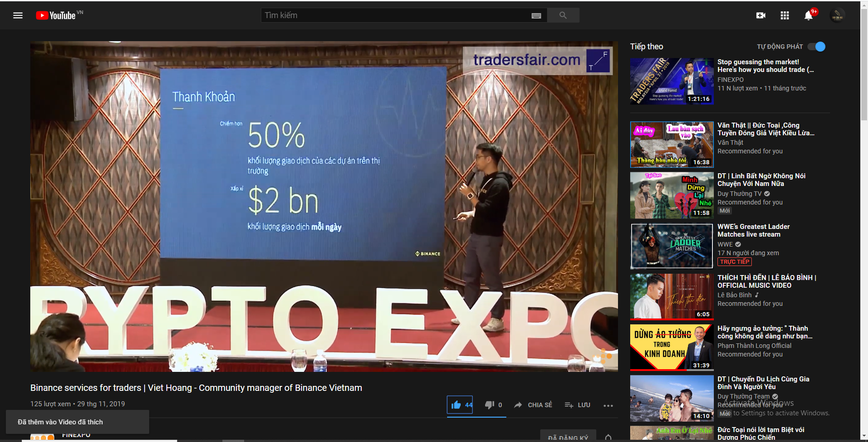Open 'DT | Linh Bất Ngờ' video title
The width and height of the screenshot is (868, 442).
761,180
